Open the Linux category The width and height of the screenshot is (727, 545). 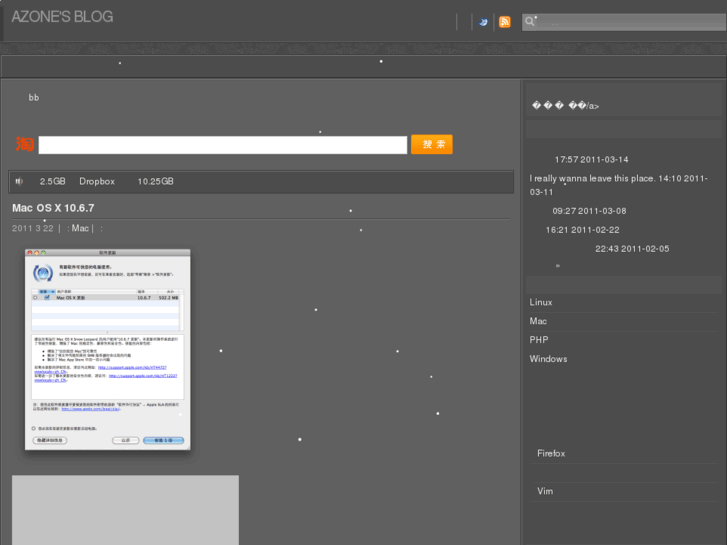click(541, 302)
